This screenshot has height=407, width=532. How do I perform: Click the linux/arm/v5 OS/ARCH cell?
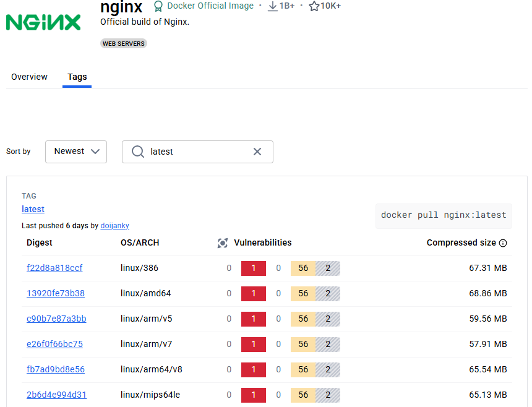tap(146, 319)
